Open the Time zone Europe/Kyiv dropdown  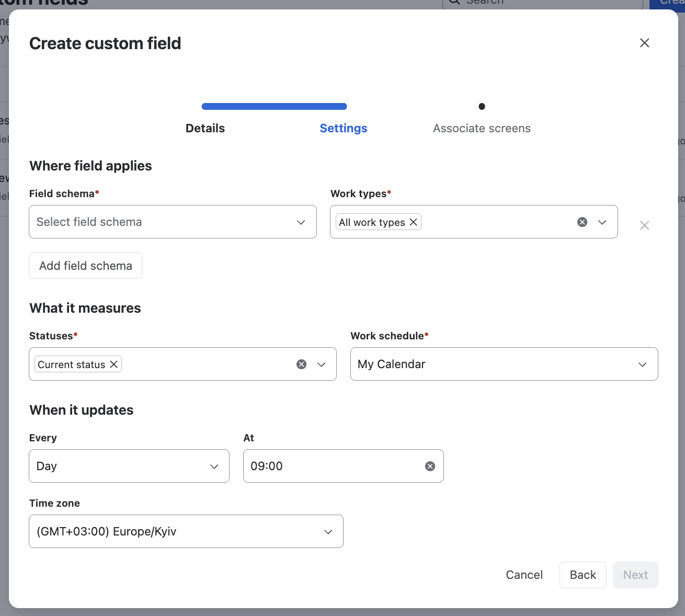click(x=186, y=531)
